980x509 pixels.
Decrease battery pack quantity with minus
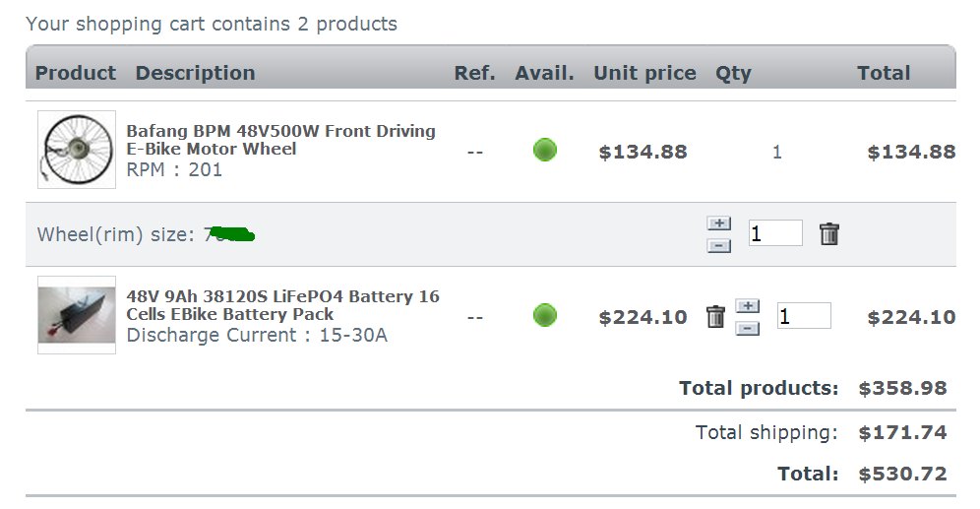[x=748, y=328]
